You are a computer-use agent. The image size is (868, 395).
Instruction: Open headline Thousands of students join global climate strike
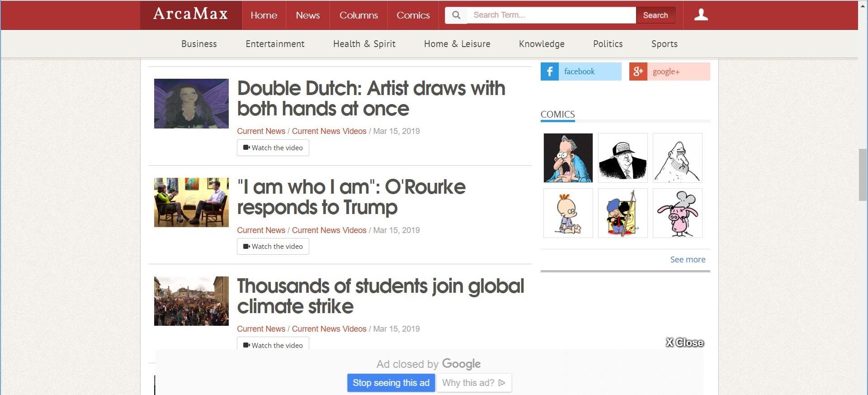[x=381, y=296]
